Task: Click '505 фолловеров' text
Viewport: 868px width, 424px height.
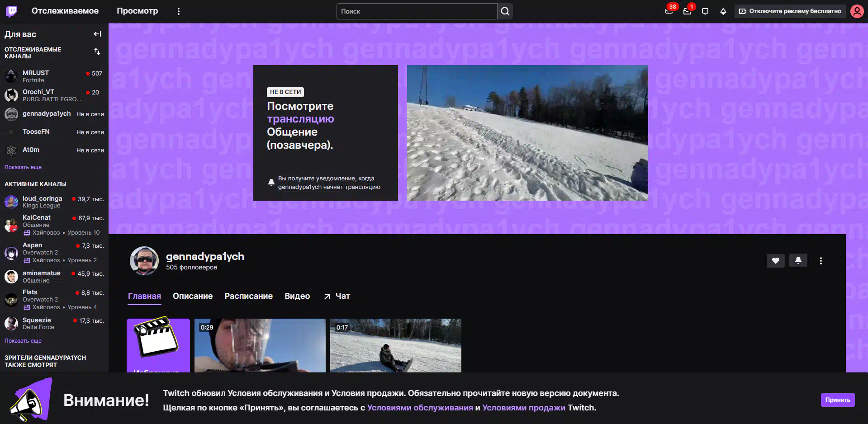Action: click(191, 268)
